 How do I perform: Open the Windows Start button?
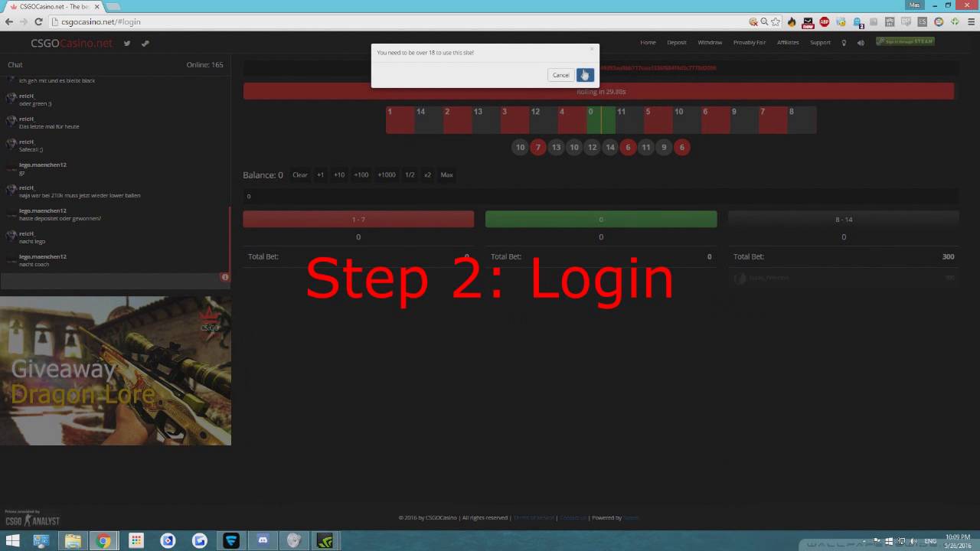coord(13,541)
